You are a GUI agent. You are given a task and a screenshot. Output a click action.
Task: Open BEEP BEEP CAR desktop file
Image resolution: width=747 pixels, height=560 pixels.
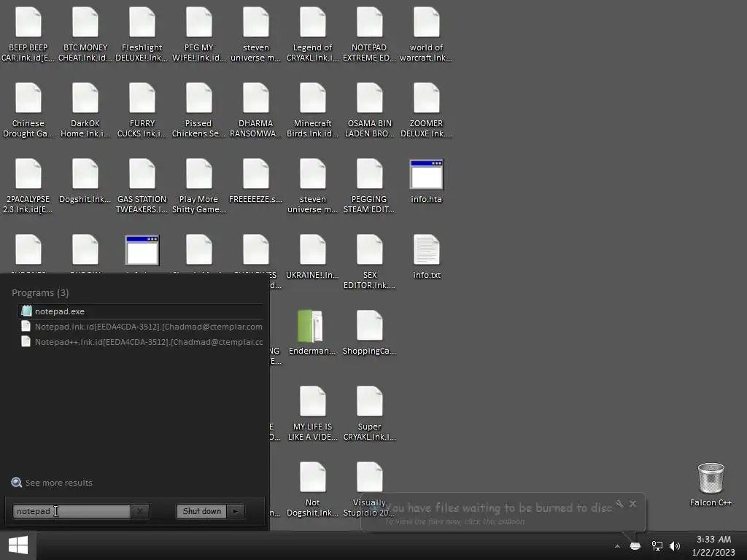(x=28, y=35)
